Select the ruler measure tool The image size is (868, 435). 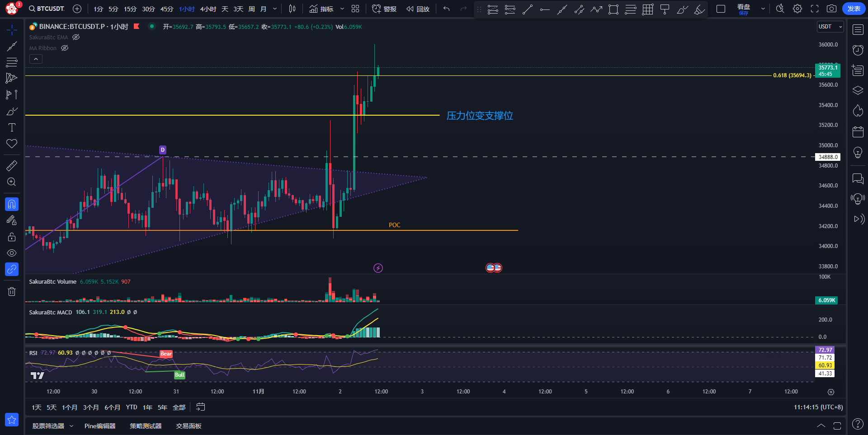pos(12,165)
